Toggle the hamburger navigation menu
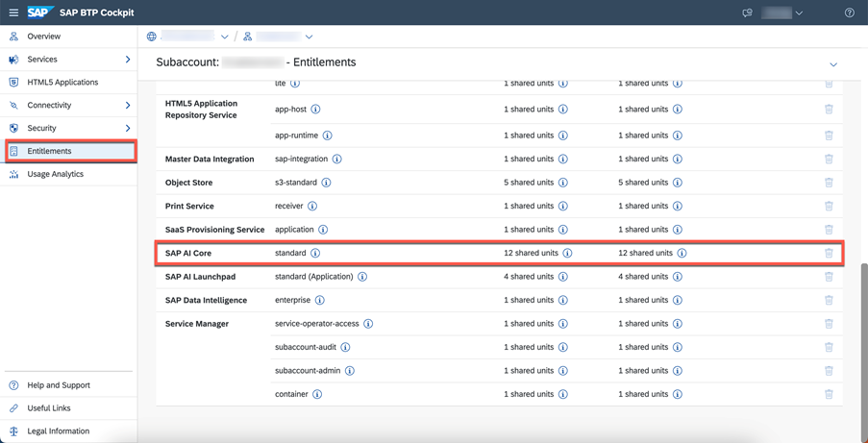This screenshot has width=868, height=443. [x=13, y=12]
